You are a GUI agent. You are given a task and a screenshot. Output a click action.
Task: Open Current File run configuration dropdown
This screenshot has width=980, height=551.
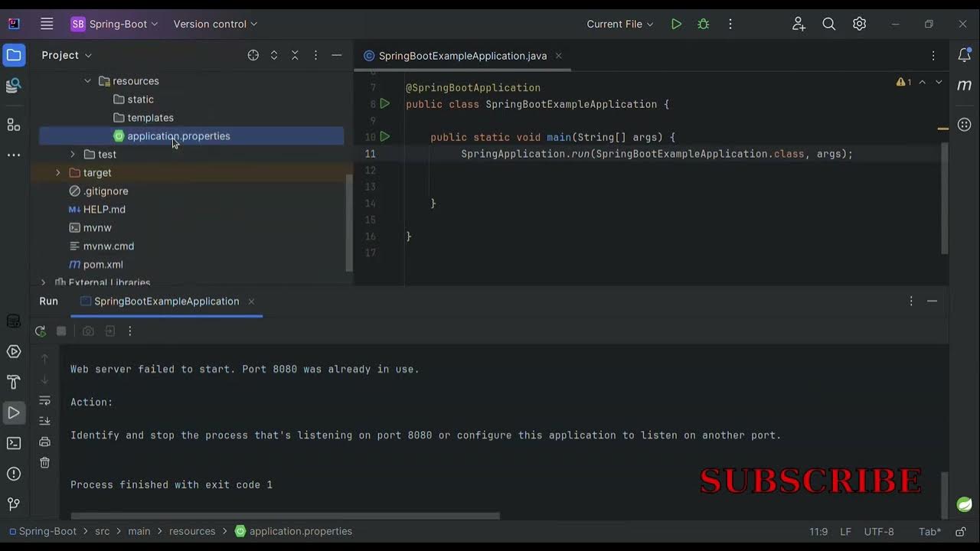(x=620, y=24)
